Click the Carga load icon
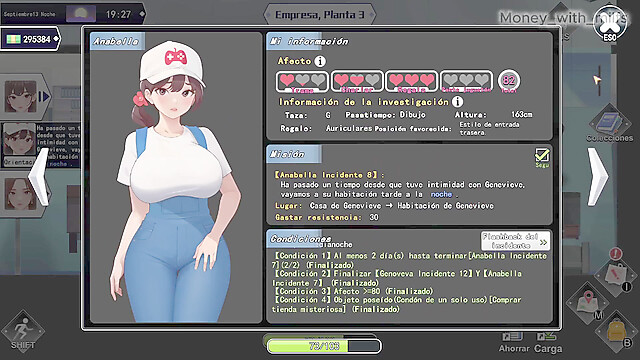Viewport: 640px width, 360px height. [x=548, y=342]
